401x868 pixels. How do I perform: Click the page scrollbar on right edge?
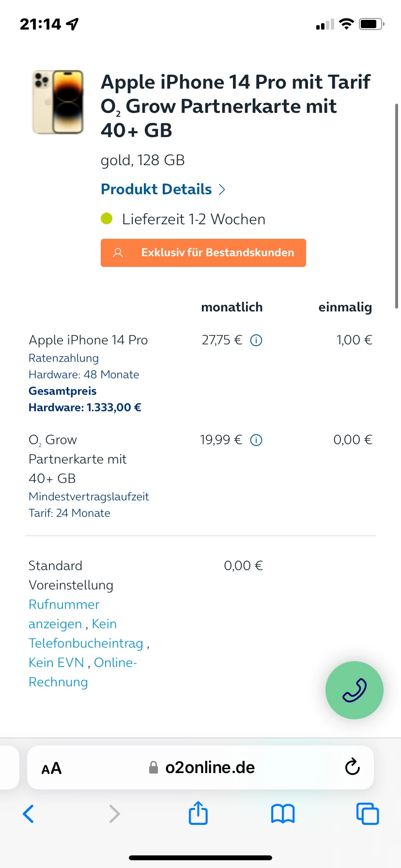point(397,206)
